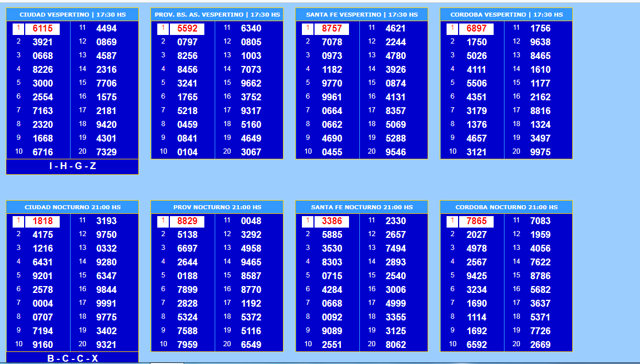The image size is (640, 364).
Task: Click number 9975 in Cordoba Vespertino
Action: point(540,152)
